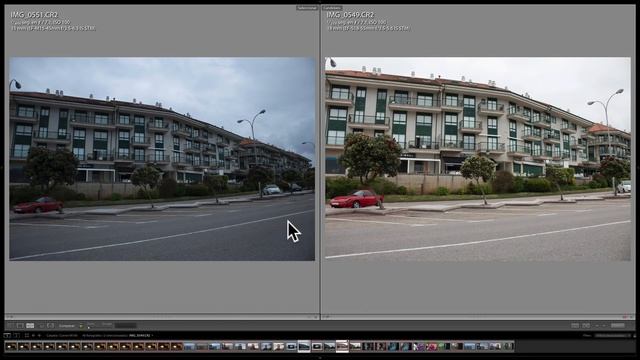Click the Make Select icon
The width and height of the screenshot is (640, 360).
(586, 325)
